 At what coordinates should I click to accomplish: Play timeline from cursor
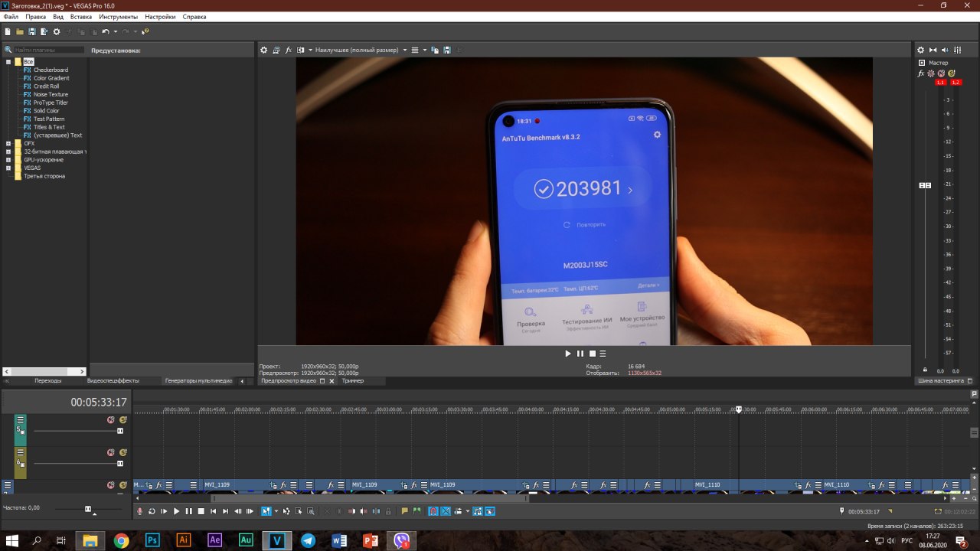coord(176,511)
